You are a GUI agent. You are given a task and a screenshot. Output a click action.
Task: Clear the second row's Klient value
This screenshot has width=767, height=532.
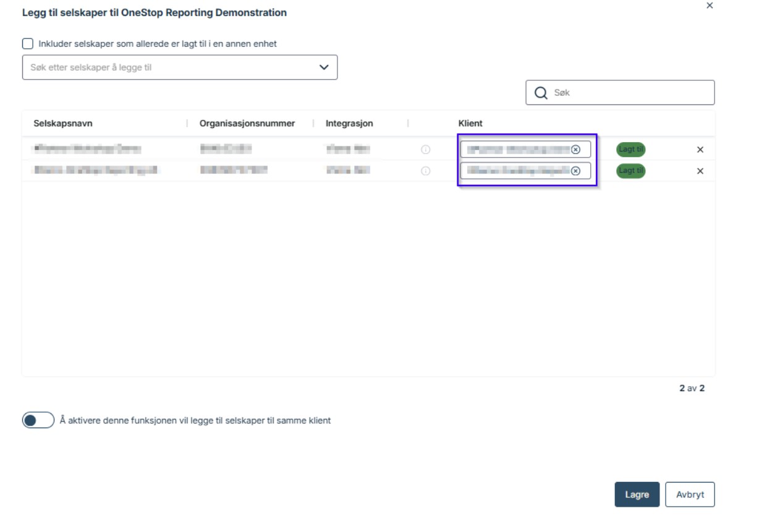point(575,171)
